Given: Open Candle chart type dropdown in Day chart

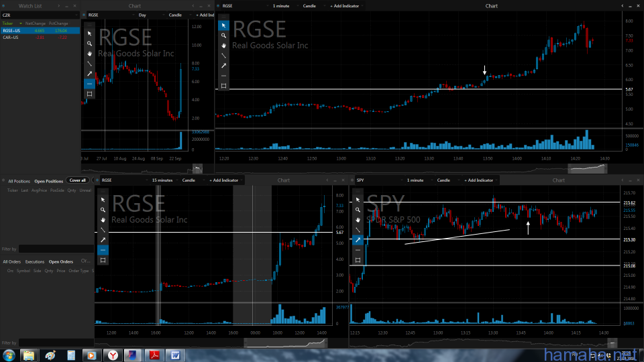Looking at the screenshot, I should 179,15.
